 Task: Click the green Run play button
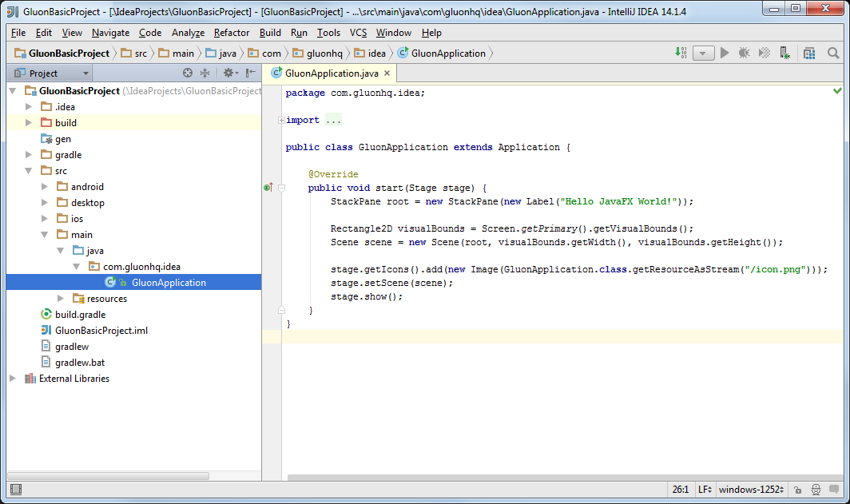[x=725, y=53]
